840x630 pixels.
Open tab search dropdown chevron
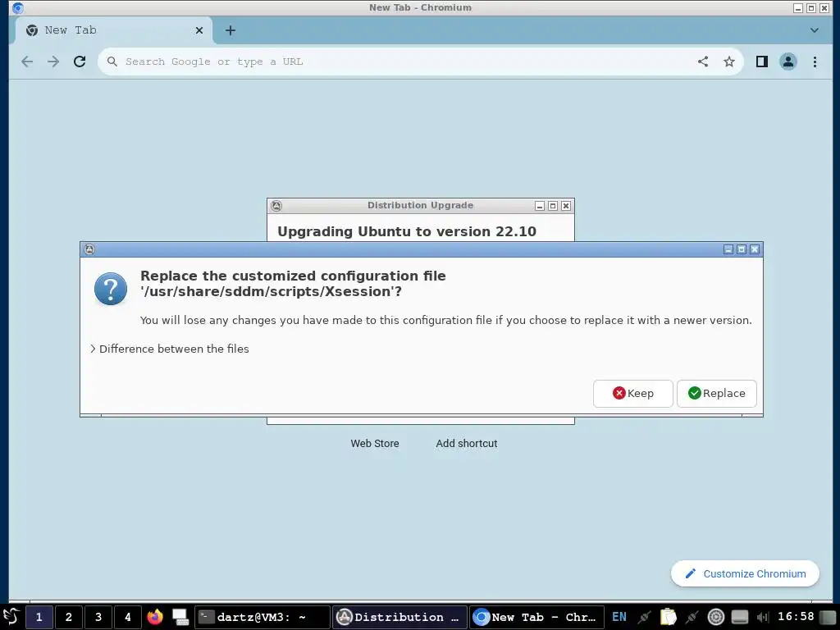[x=815, y=30]
